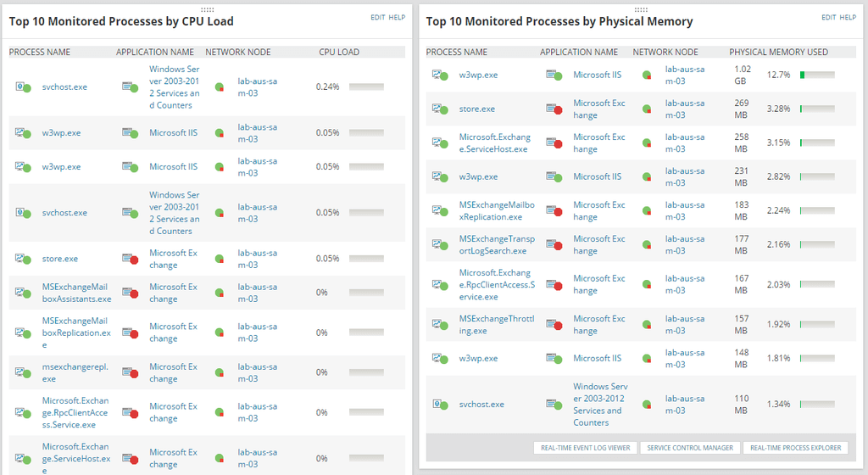Open MSExchangeThrottling.exe process link
Screen dimensions: 868x475
pyautogui.click(x=497, y=325)
